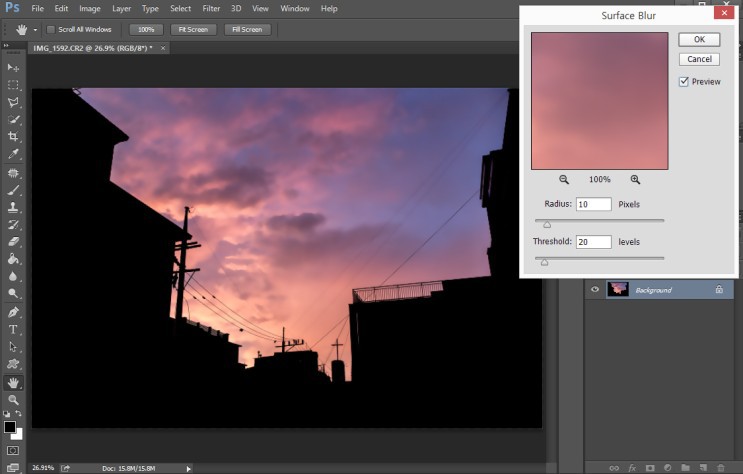Open the Hand tool preset picker dropdown
The image size is (743, 474).
click(36, 30)
